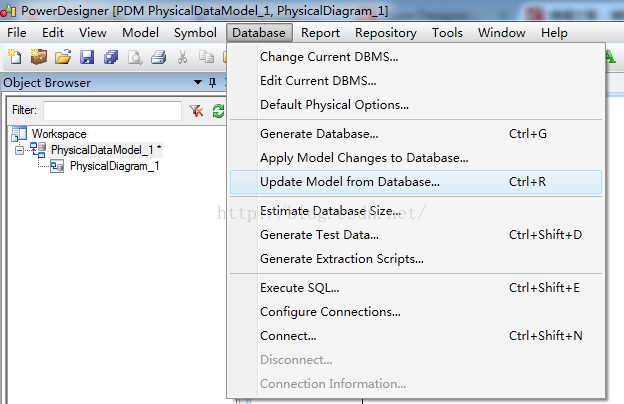Choose Change Current DBMS...
The image size is (624, 404).
tap(416, 57)
